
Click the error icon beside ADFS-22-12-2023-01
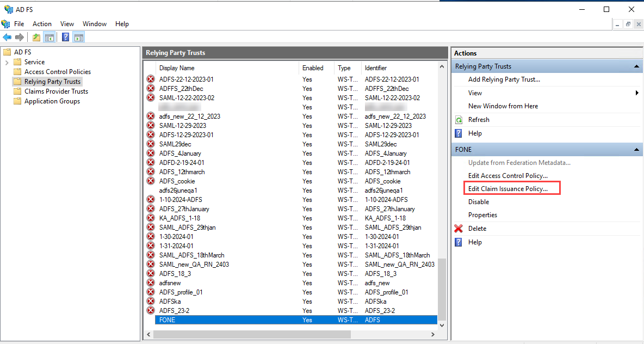coord(151,79)
